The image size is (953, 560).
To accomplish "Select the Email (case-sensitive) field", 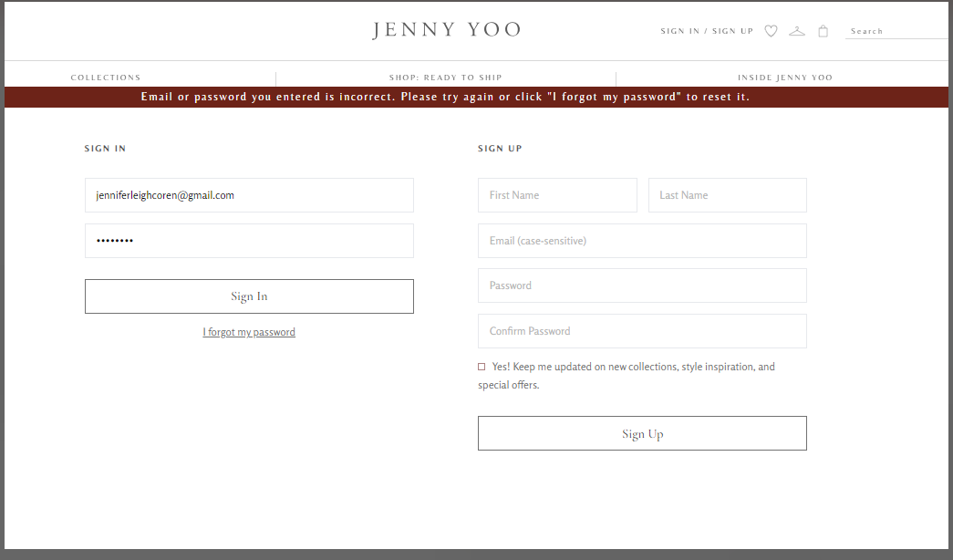I will (x=642, y=241).
